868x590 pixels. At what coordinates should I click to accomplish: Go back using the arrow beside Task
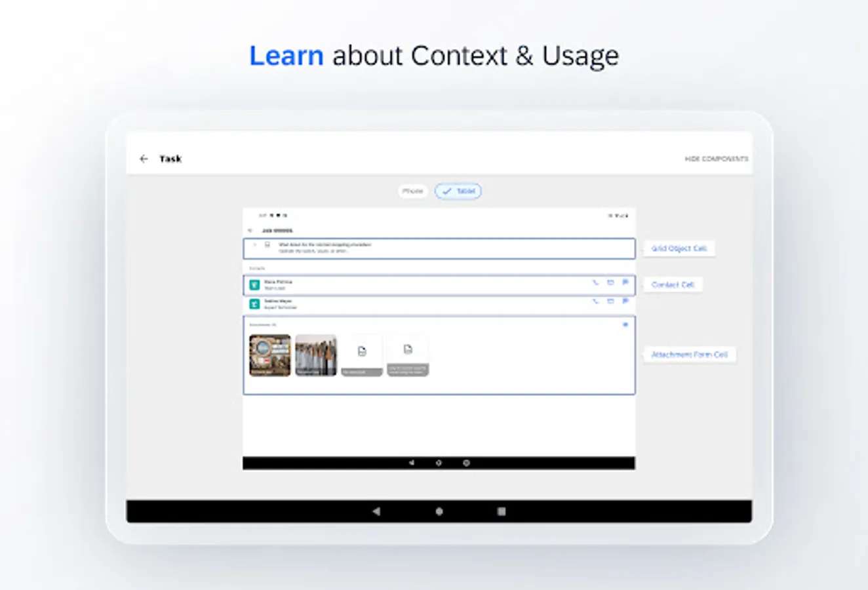[144, 159]
